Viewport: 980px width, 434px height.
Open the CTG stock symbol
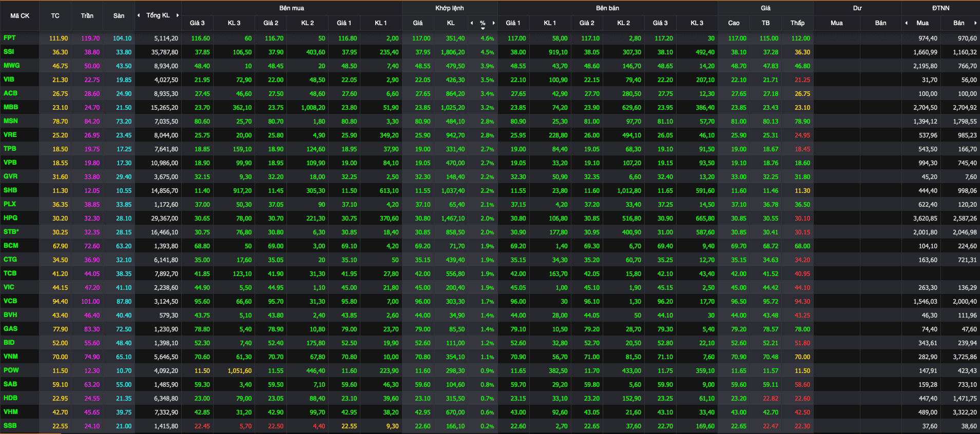(x=10, y=260)
